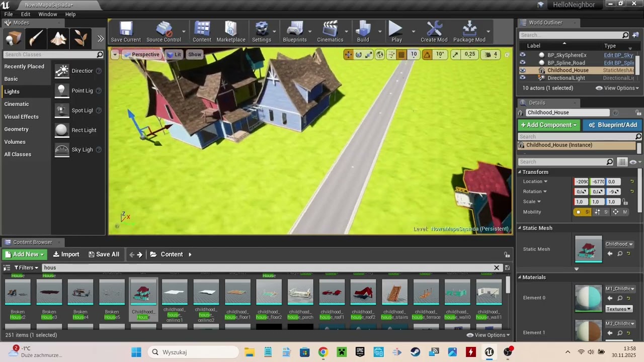Open the Perspective view mode menu
The image size is (644, 362).
coord(142,54)
